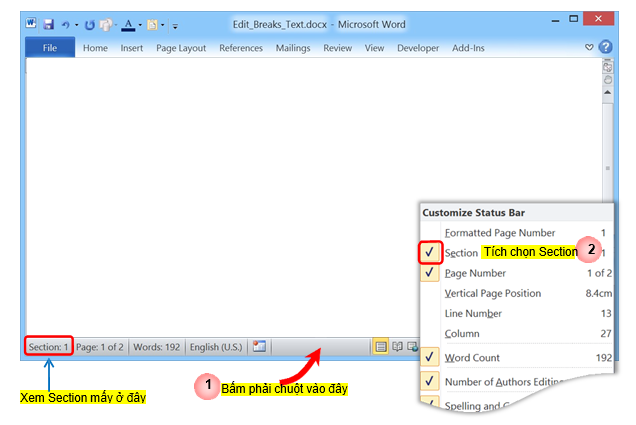This screenshot has width=636, height=425.
Task: Click the vertical scrollbar up arrow
Action: [606, 98]
